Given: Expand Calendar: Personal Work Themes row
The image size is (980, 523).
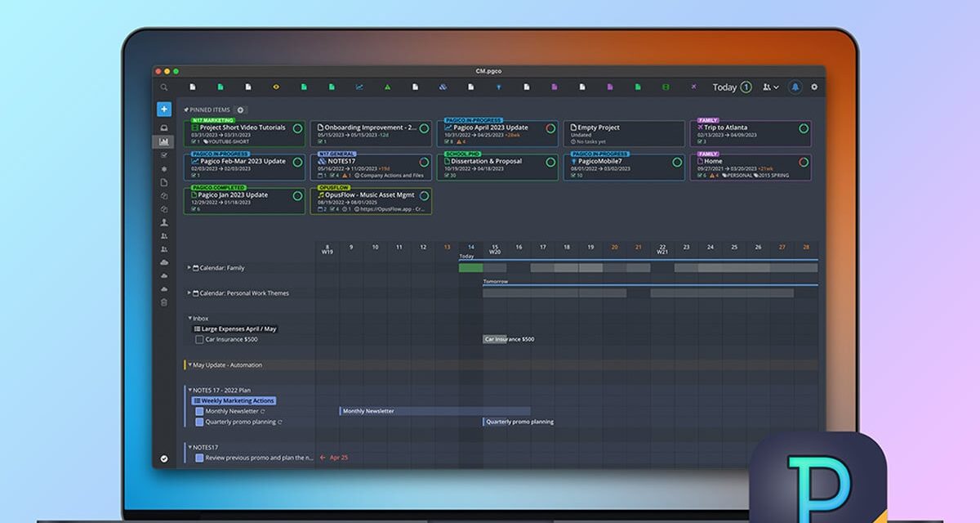Looking at the screenshot, I should [x=189, y=293].
